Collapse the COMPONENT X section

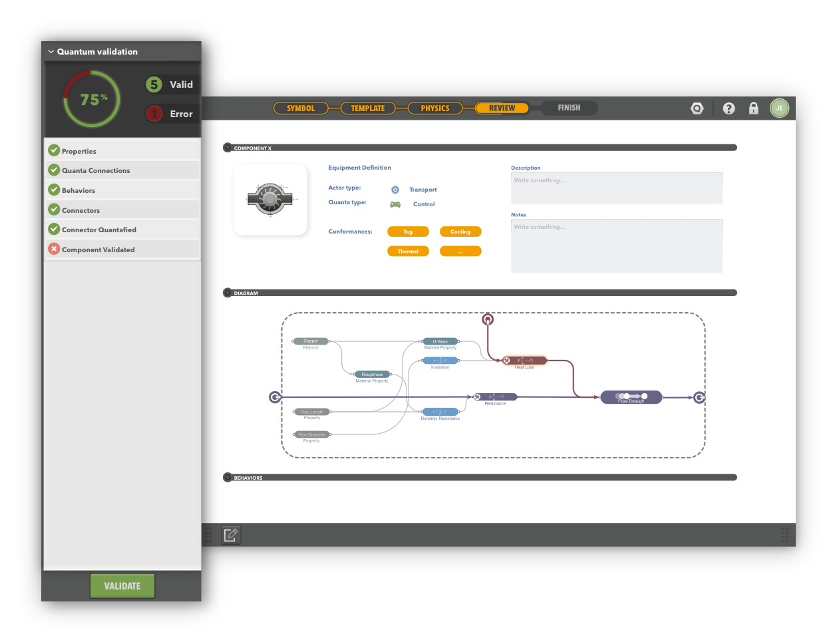point(228,148)
